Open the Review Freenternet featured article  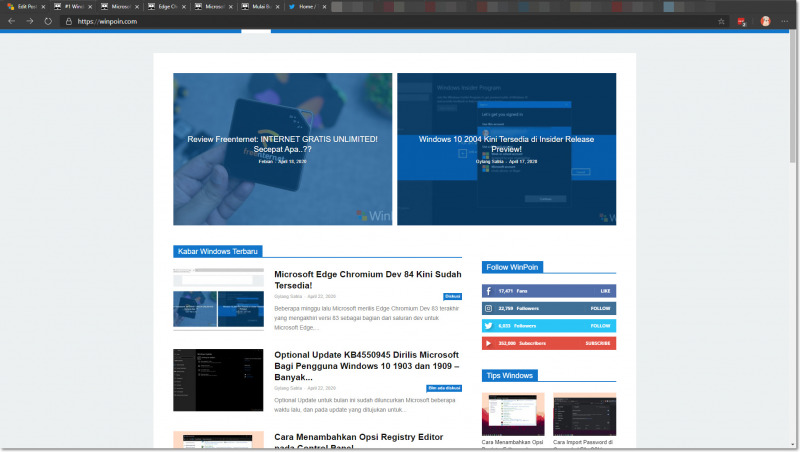coord(283,149)
